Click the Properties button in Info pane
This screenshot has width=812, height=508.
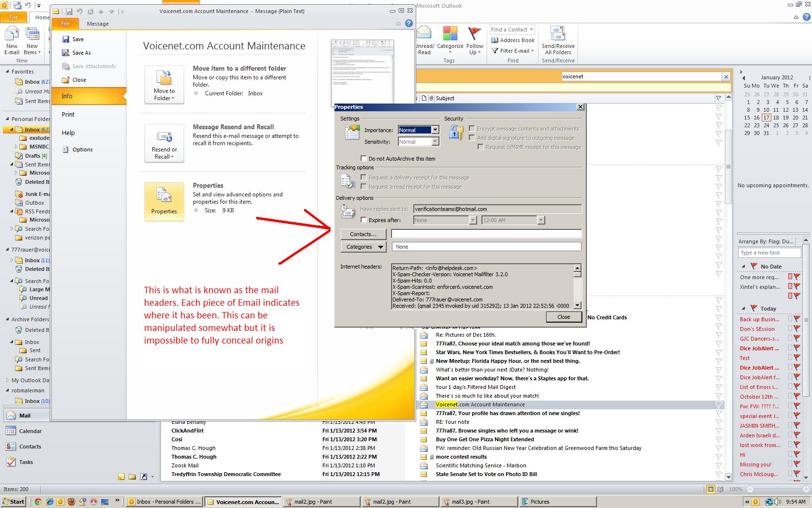pos(164,202)
